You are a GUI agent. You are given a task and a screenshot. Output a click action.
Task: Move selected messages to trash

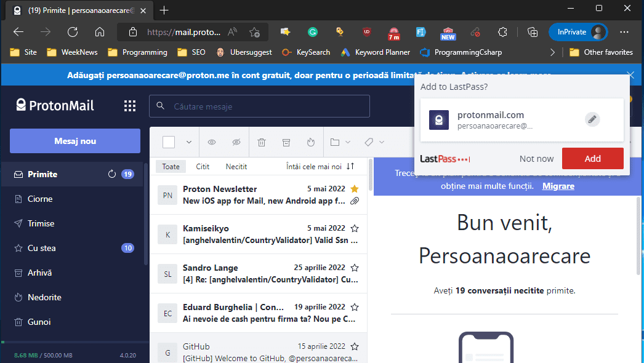(262, 142)
